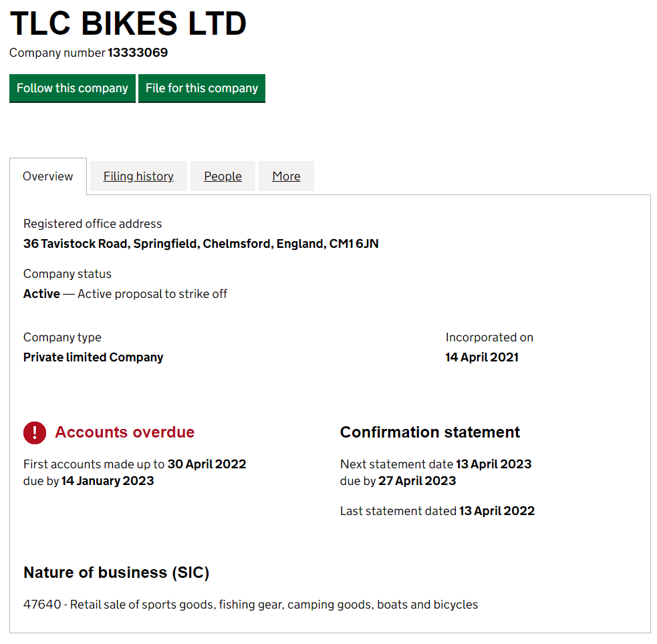Open the More tab
The height and width of the screenshot is (644, 657).
click(x=286, y=176)
